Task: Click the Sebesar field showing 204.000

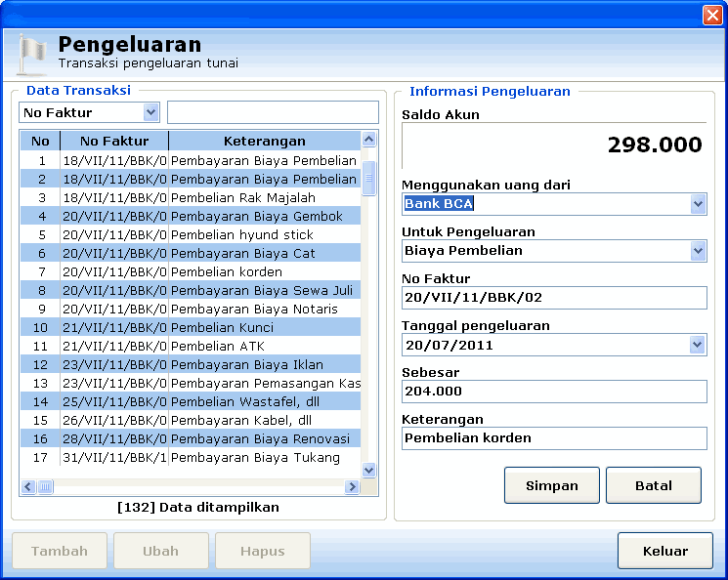Action: click(554, 392)
